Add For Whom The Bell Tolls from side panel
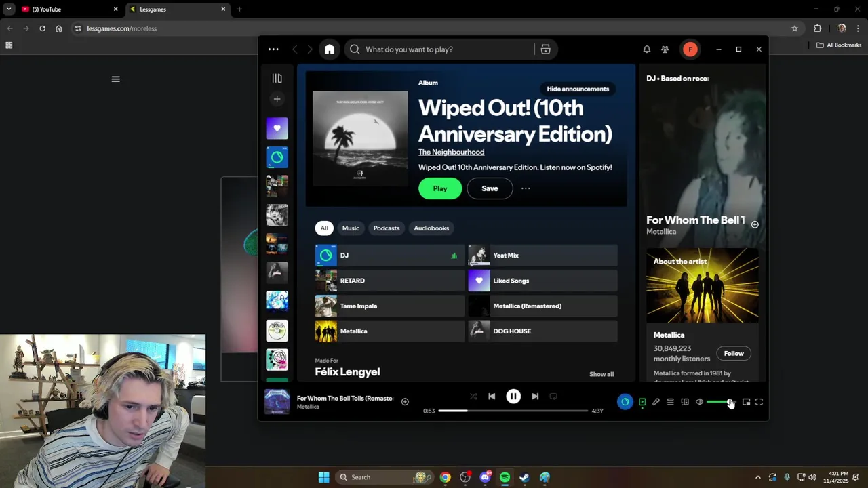The width and height of the screenshot is (868, 488). 755,224
